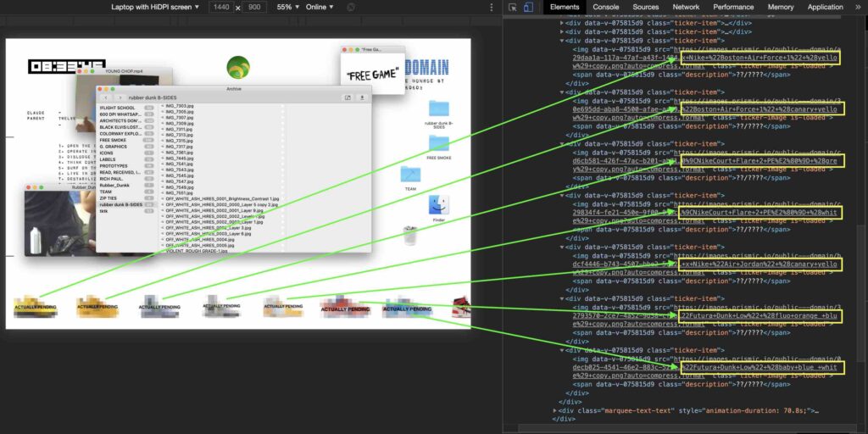Toggle the device toolbar icon in DevTools
The height and width of the screenshot is (434, 868).
tap(528, 7)
